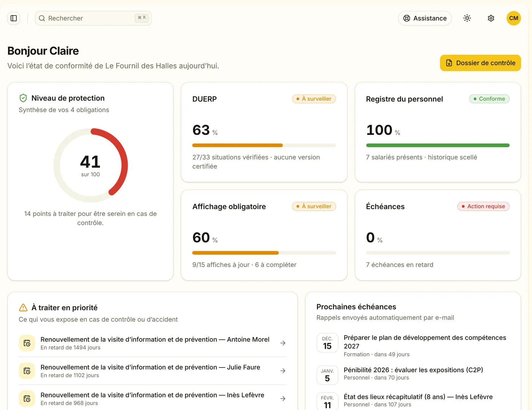Open Antoine Morel task with its arrow
The height and width of the screenshot is (410, 532).
click(x=283, y=343)
